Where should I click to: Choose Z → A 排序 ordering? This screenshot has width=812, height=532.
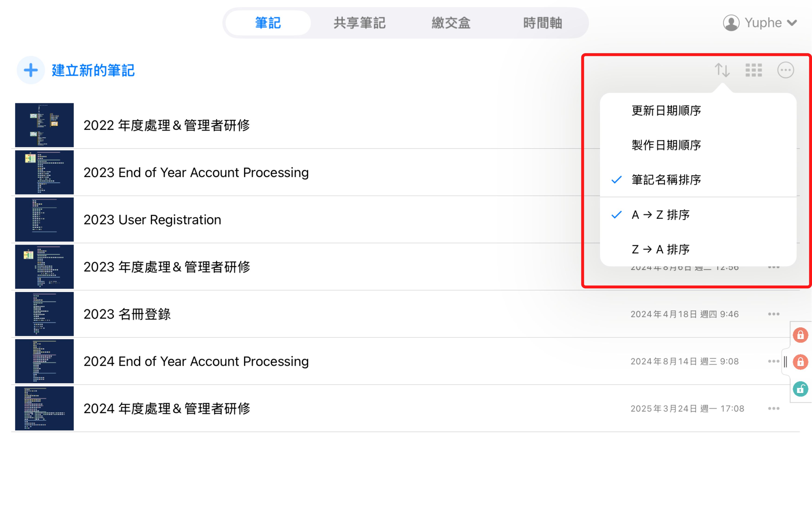point(660,250)
